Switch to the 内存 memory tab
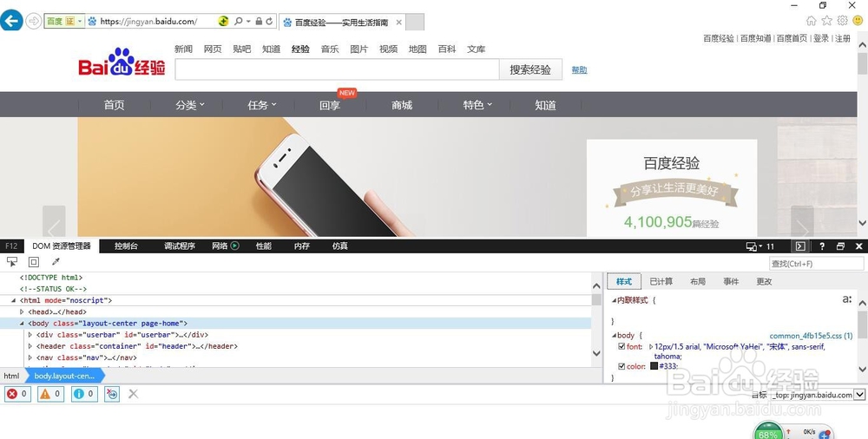 tap(302, 246)
